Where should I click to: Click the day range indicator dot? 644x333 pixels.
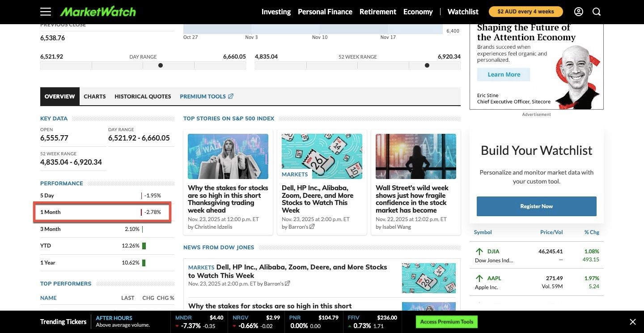(161, 65)
